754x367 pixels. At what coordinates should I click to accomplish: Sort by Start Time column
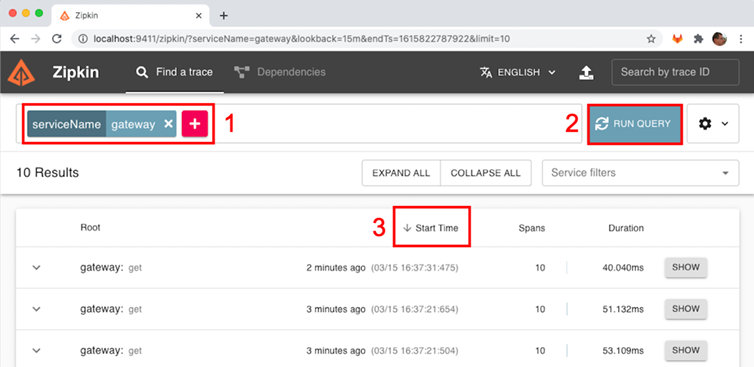pos(431,228)
